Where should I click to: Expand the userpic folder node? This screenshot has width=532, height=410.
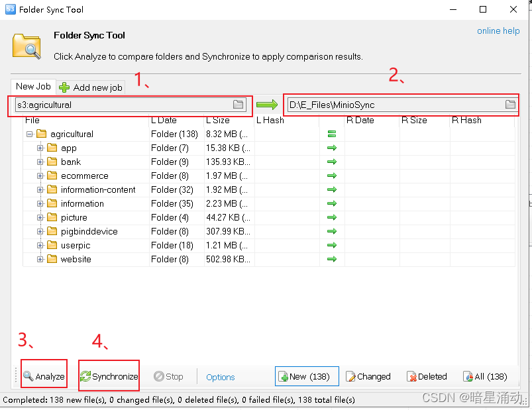coord(40,245)
